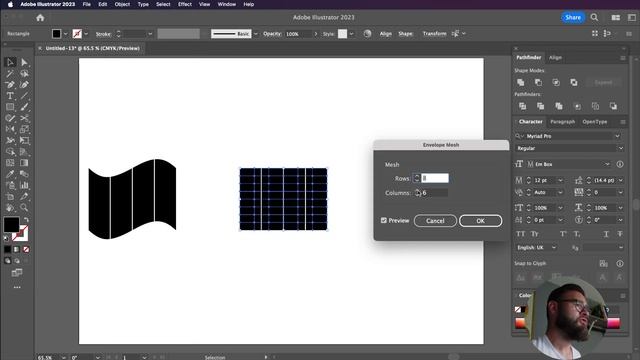Toggle Small Caps in Character panel

click(534, 234)
